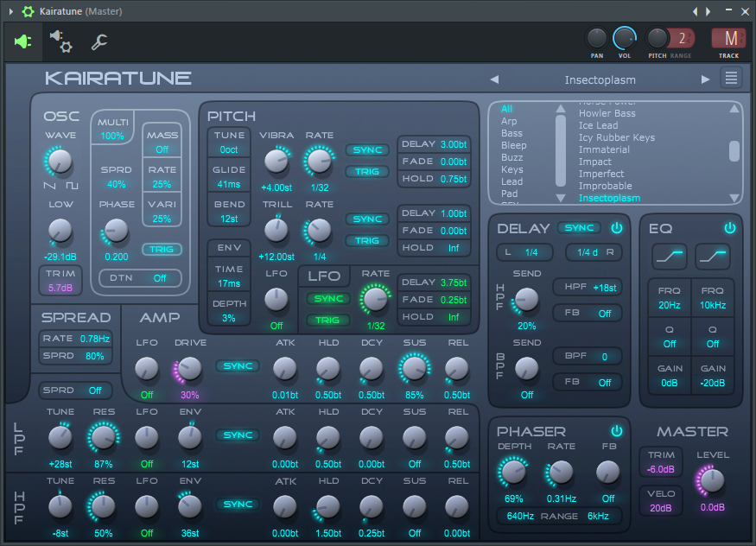Open the Spread SPRD Off selector
The height and width of the screenshot is (546, 756).
click(x=75, y=390)
